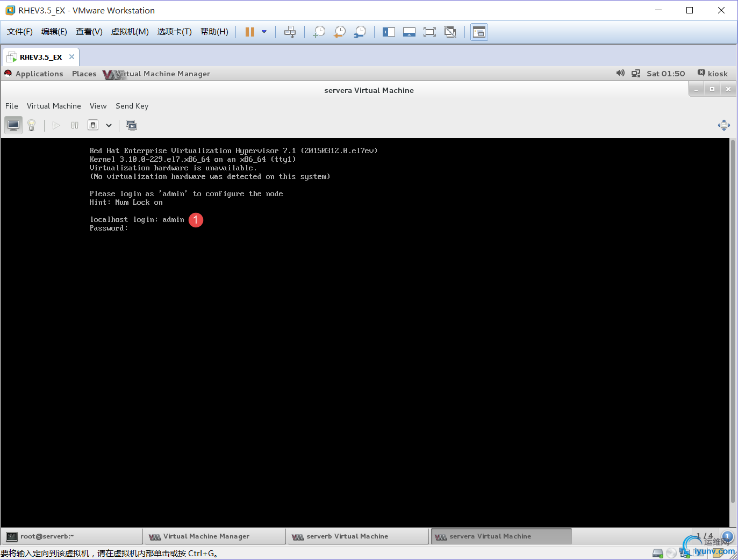Switch to Virtual Machine Manager taskbar window

click(x=215, y=536)
